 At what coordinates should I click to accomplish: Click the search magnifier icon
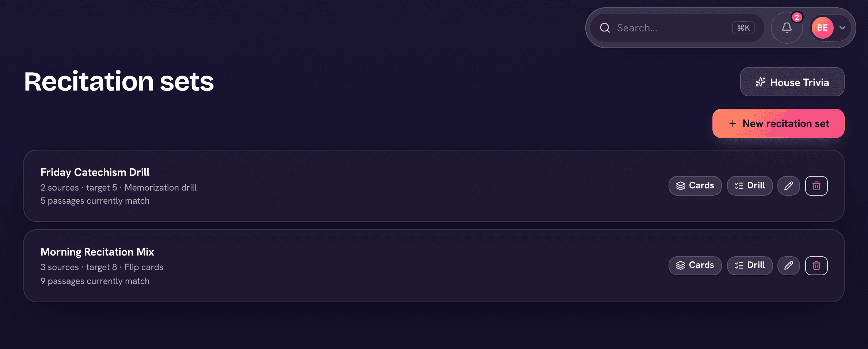(605, 28)
